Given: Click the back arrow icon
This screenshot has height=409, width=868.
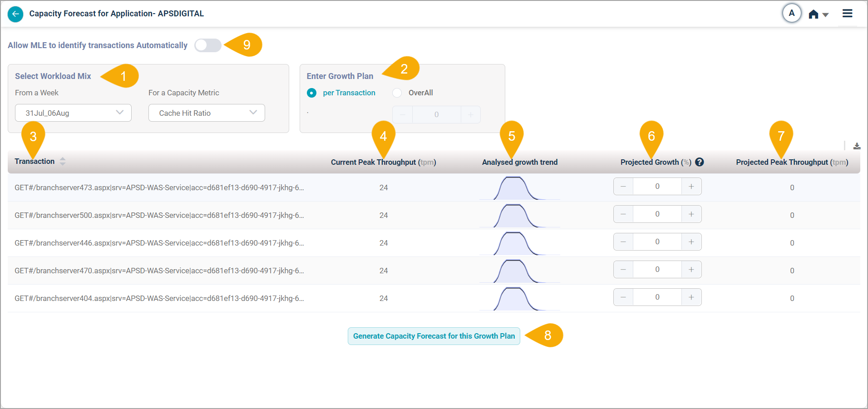Looking at the screenshot, I should [15, 14].
